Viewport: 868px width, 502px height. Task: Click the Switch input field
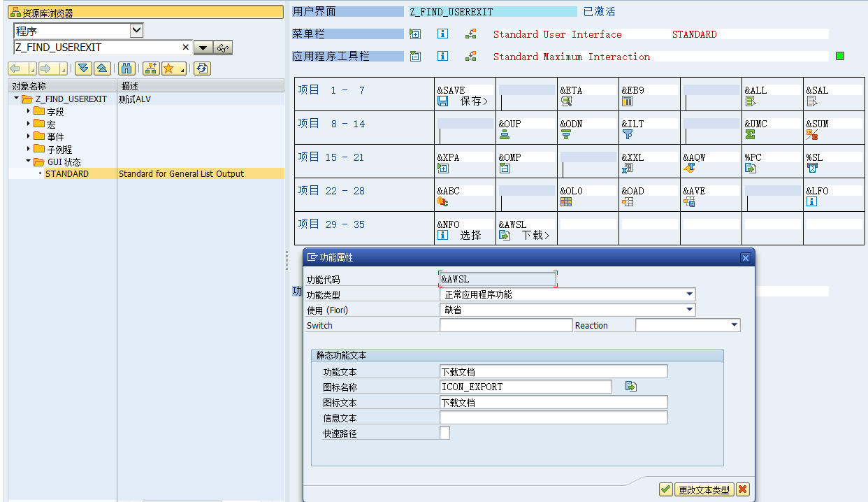pos(506,325)
